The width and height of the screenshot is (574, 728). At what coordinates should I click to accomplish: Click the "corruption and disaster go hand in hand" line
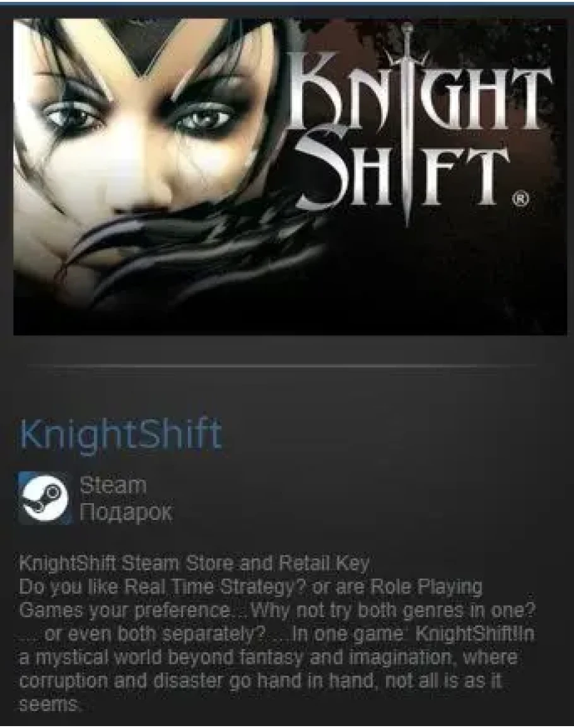coord(261,681)
